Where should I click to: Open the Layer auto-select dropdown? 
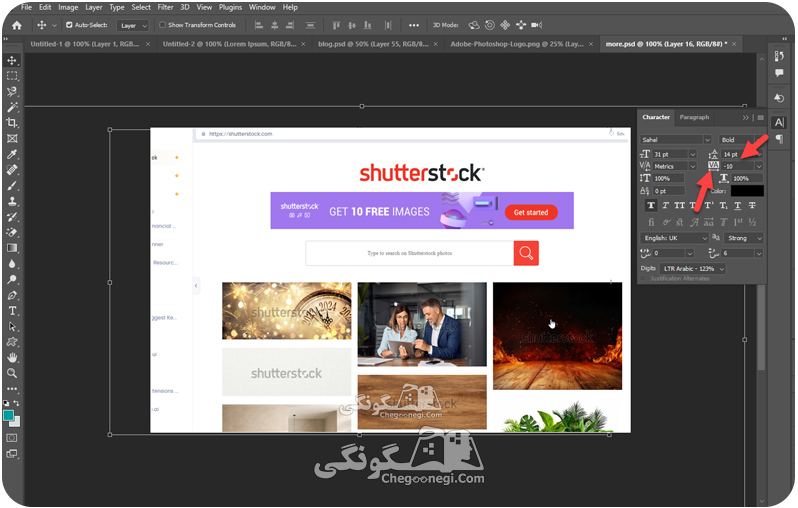tap(132, 25)
